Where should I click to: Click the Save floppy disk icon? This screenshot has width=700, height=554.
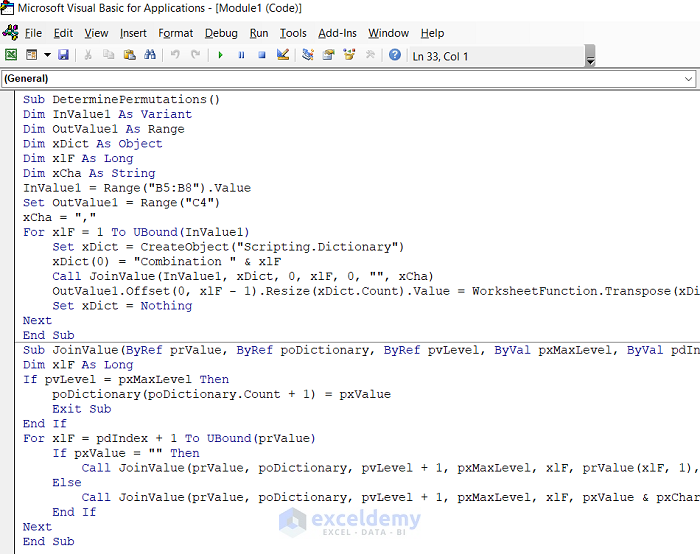click(63, 55)
